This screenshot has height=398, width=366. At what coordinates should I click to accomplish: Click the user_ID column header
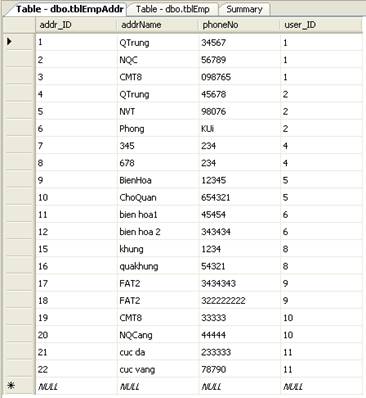coord(321,25)
